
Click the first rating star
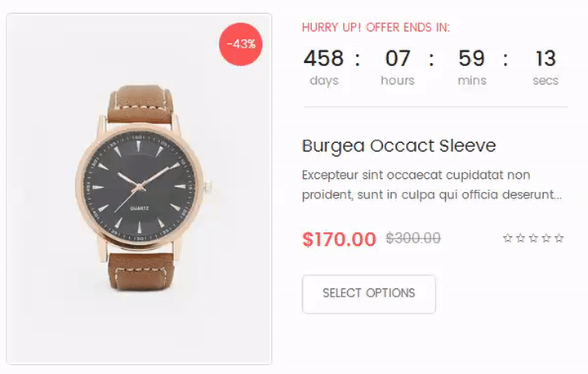point(507,238)
